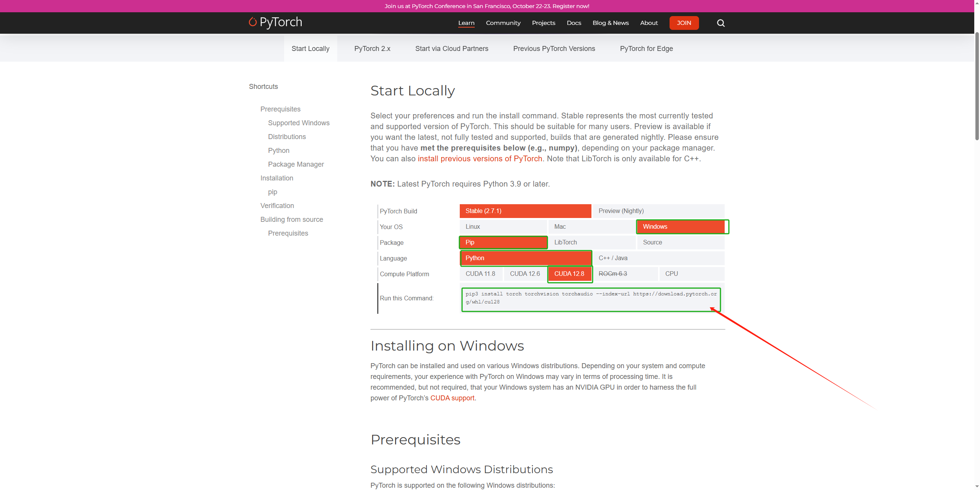Screen dimensions: 980x490
Task: Open Start via Cloud Partners tab
Action: 452,49
